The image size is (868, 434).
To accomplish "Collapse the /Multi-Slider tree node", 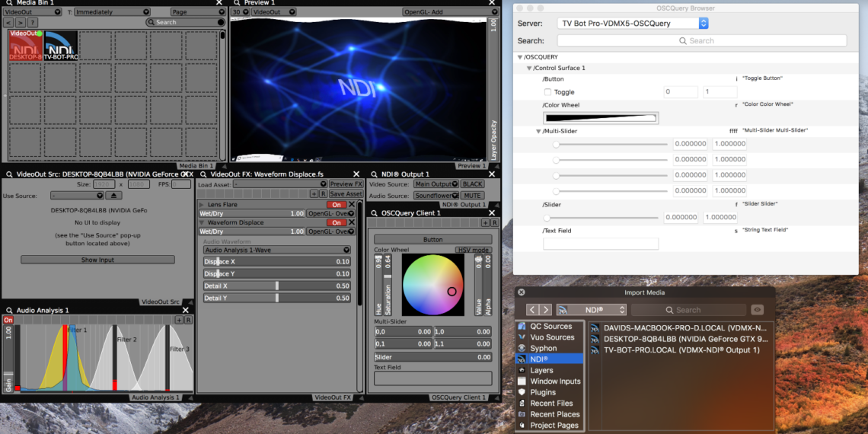I will (538, 131).
